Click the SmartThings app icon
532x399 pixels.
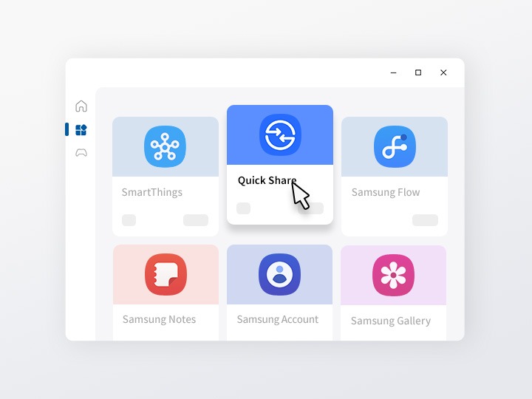click(x=165, y=146)
